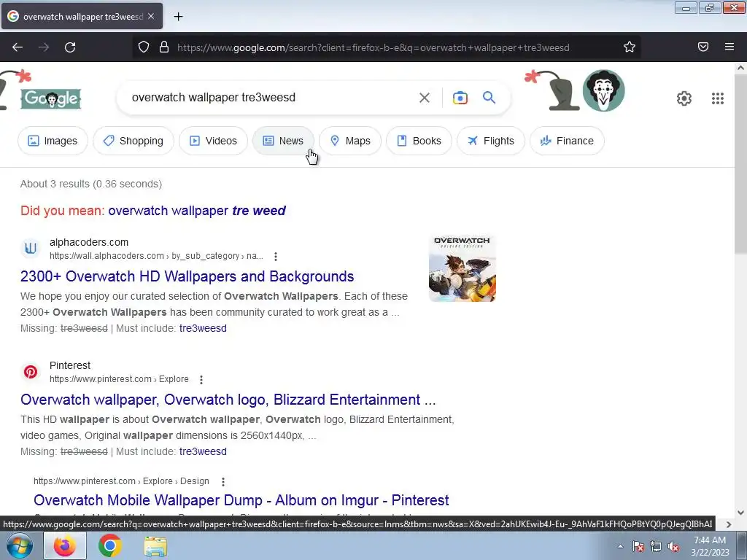Click the clock showing 7:44 AM

[710, 540]
